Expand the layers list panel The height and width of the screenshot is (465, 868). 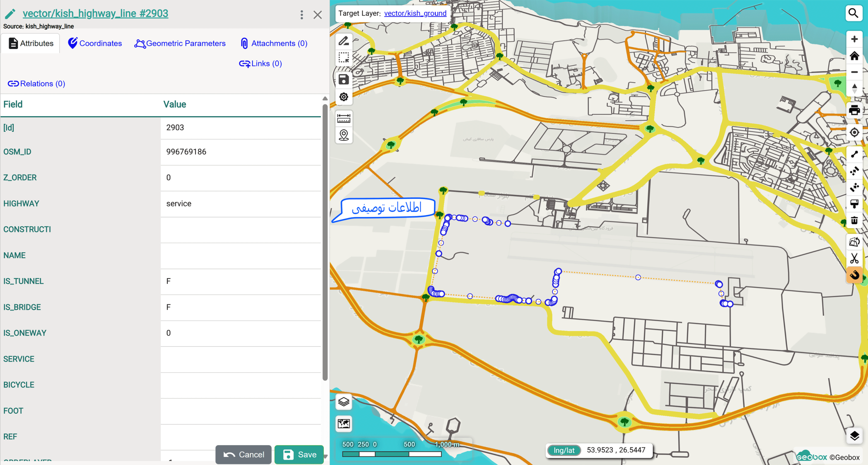[343, 402]
